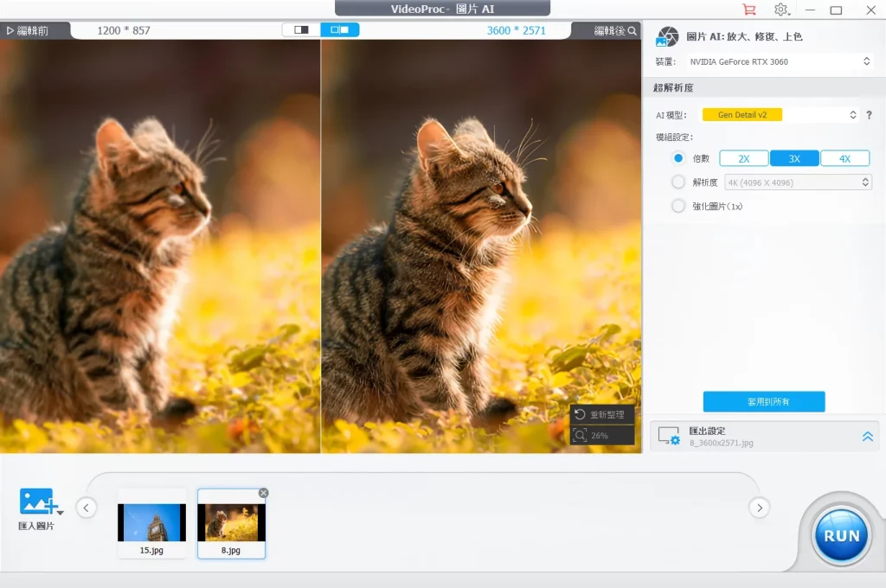
Task: Choose the 2X scale option
Action: pos(744,158)
